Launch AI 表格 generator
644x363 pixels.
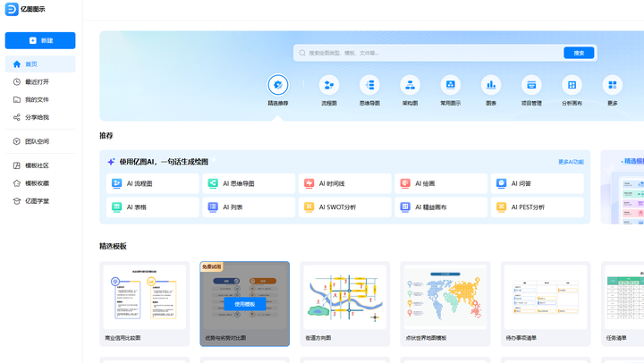tap(152, 207)
